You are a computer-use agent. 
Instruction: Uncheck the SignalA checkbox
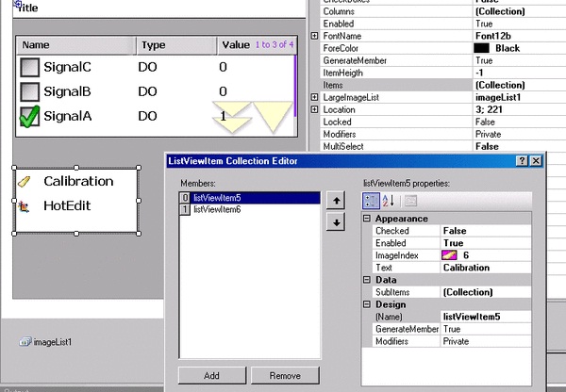point(30,116)
